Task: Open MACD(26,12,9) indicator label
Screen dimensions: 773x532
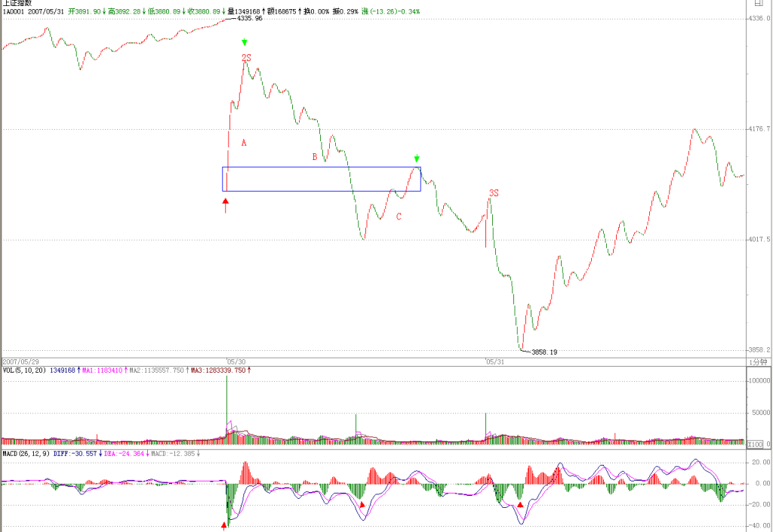Action: click(26, 454)
